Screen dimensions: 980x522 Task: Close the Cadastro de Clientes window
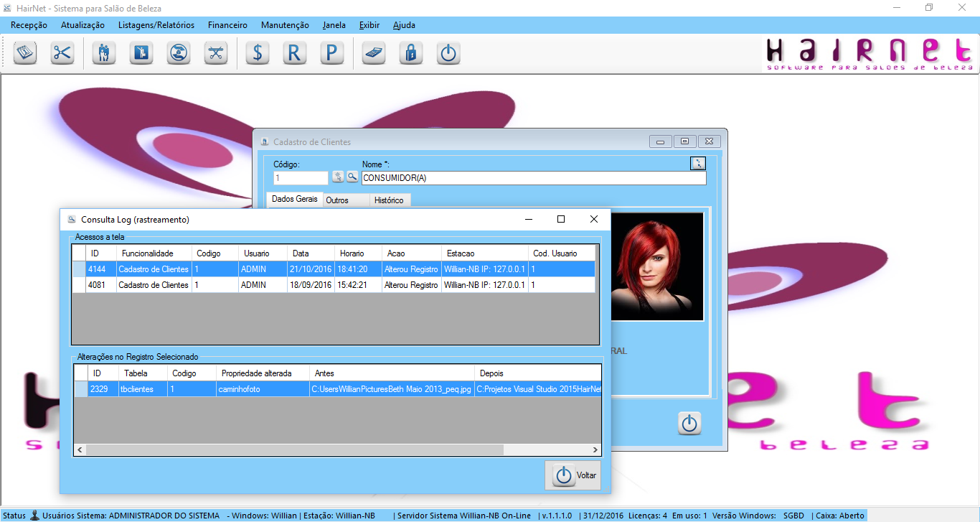click(x=709, y=141)
